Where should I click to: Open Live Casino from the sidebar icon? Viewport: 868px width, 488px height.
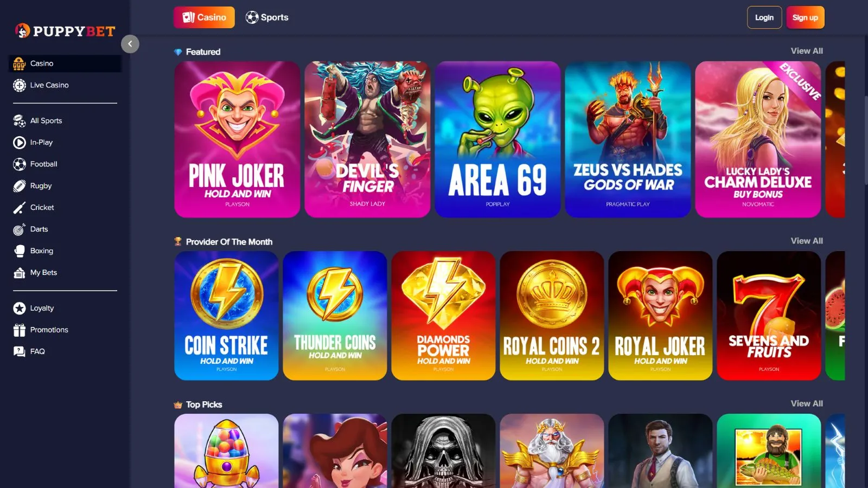point(20,85)
